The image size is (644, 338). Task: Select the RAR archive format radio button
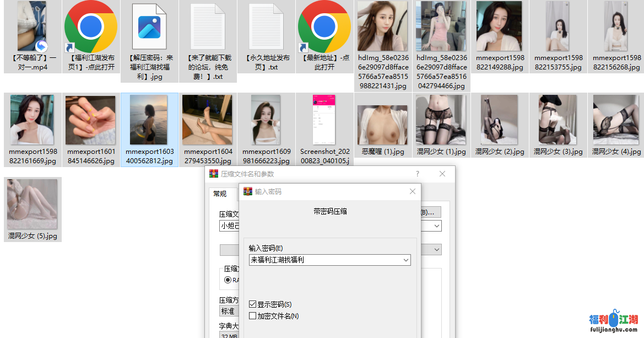coord(228,280)
